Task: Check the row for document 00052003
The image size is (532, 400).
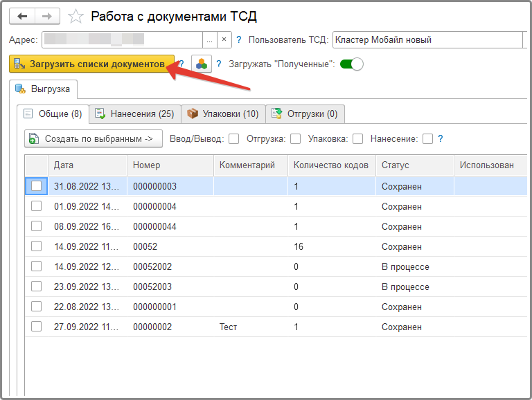Action: (x=36, y=286)
